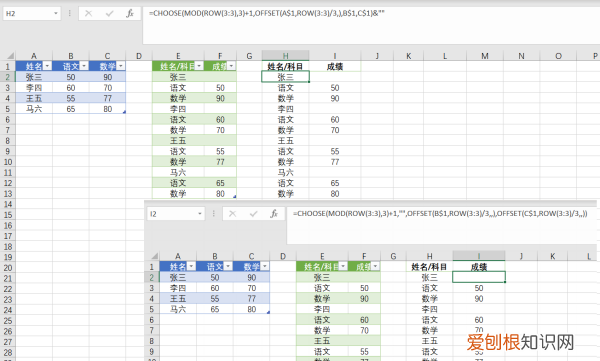Select row 14 header in top sheet
Screen dimensions: 600x361
(x=8, y=204)
